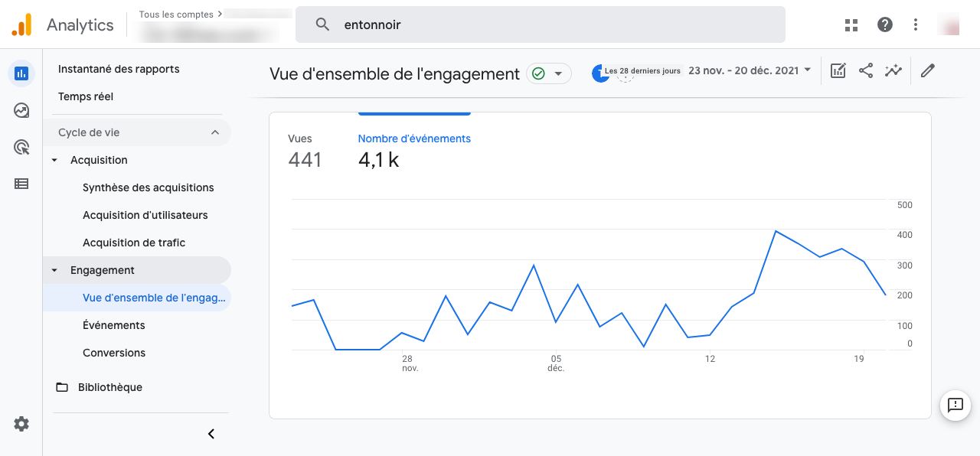Collapse the Cycle de vie section

click(214, 132)
